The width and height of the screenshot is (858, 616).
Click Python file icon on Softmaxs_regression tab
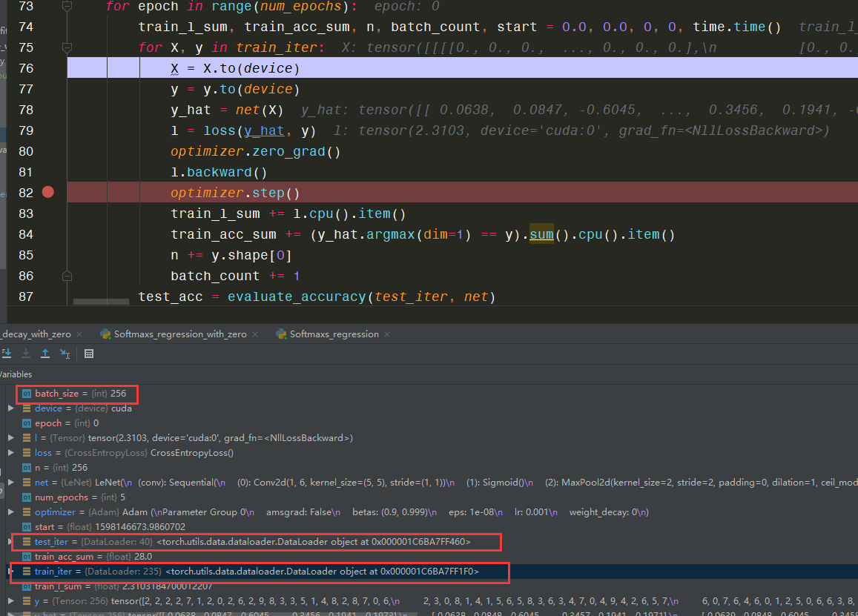tap(281, 334)
